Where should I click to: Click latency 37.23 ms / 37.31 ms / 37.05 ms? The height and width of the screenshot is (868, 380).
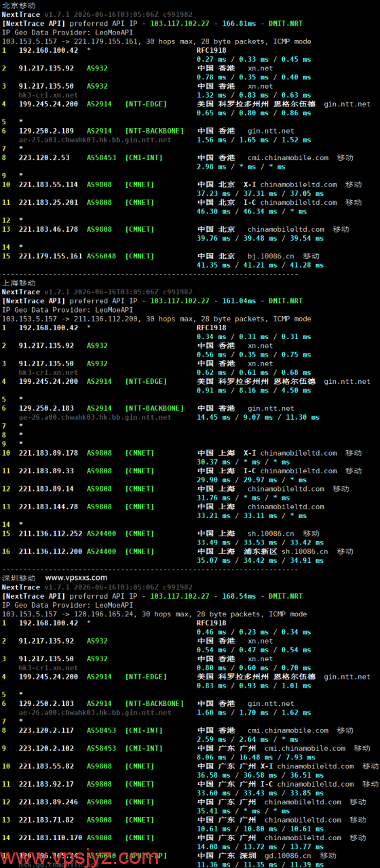(x=261, y=193)
